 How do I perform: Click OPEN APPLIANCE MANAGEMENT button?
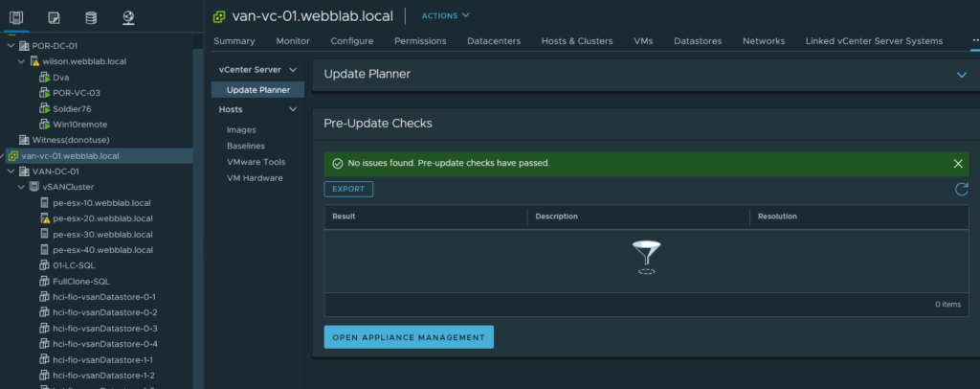pyautogui.click(x=409, y=337)
